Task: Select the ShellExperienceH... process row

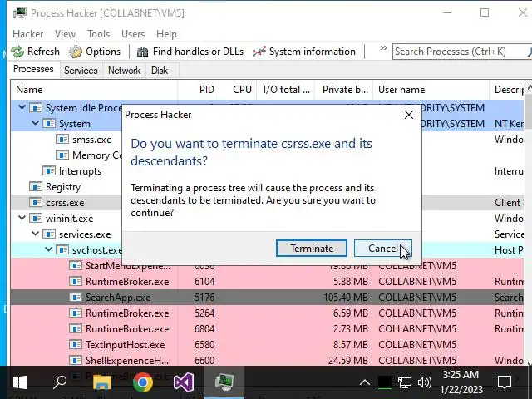Action: [267, 360]
